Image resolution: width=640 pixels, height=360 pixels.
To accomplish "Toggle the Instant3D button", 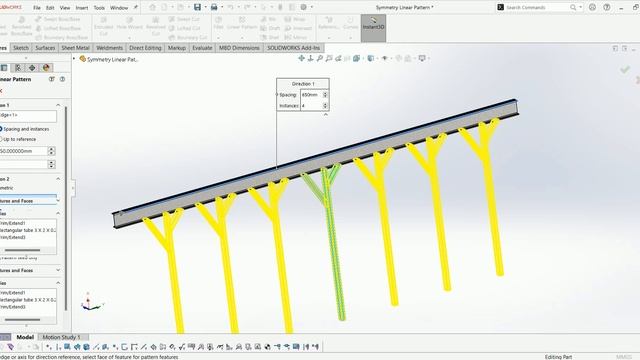I will point(373,28).
